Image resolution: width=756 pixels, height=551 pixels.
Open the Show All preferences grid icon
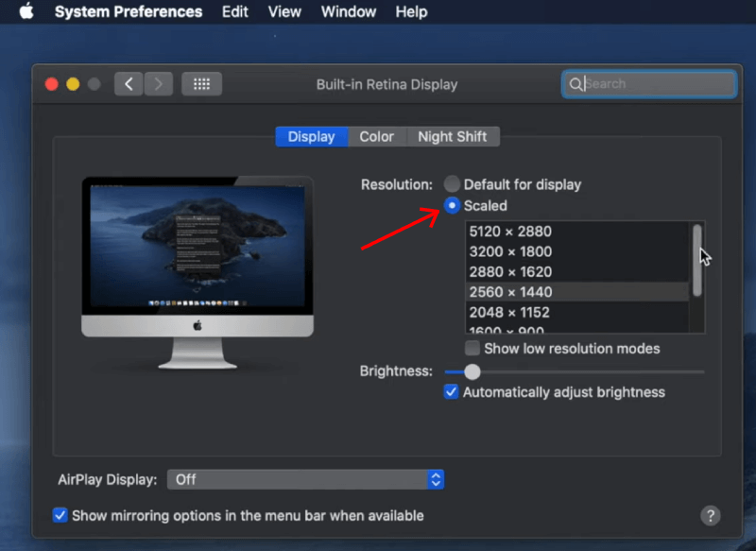click(x=201, y=83)
